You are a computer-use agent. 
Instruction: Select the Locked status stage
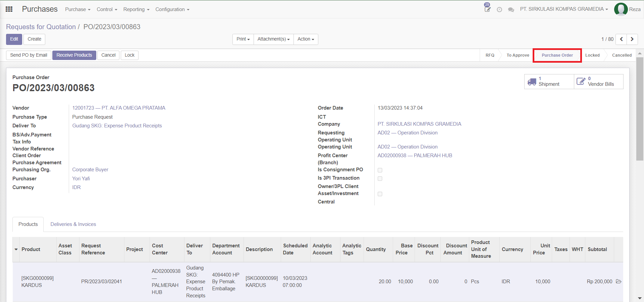[592, 55]
